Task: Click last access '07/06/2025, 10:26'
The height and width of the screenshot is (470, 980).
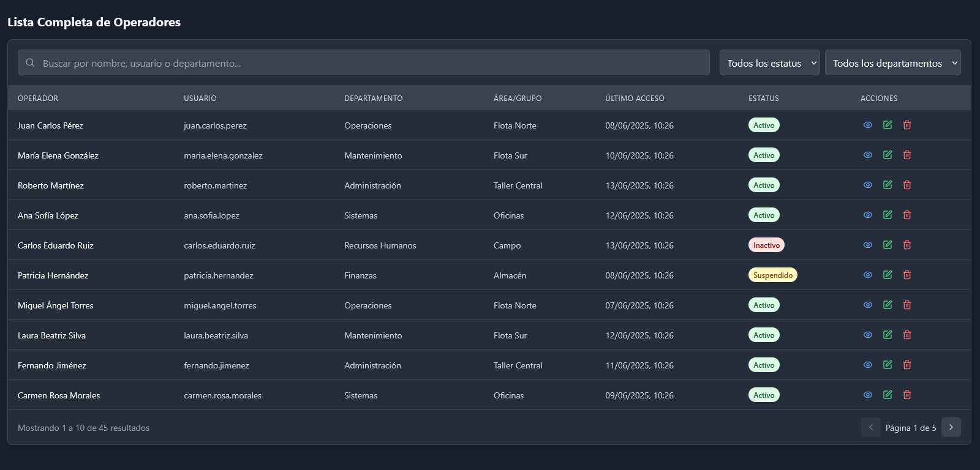Action: (x=639, y=305)
